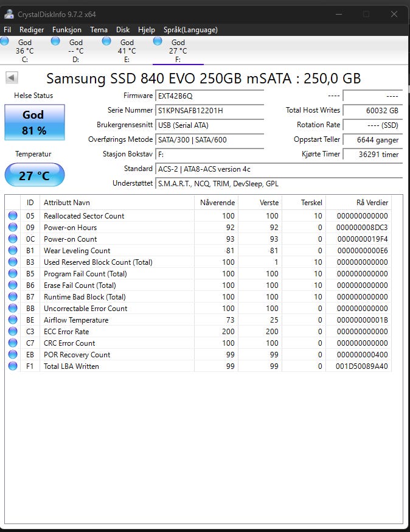Viewport: 410px width, 532px height.
Task: Click the Oppstart Teller value 6644 ganger
Action: [x=373, y=139]
